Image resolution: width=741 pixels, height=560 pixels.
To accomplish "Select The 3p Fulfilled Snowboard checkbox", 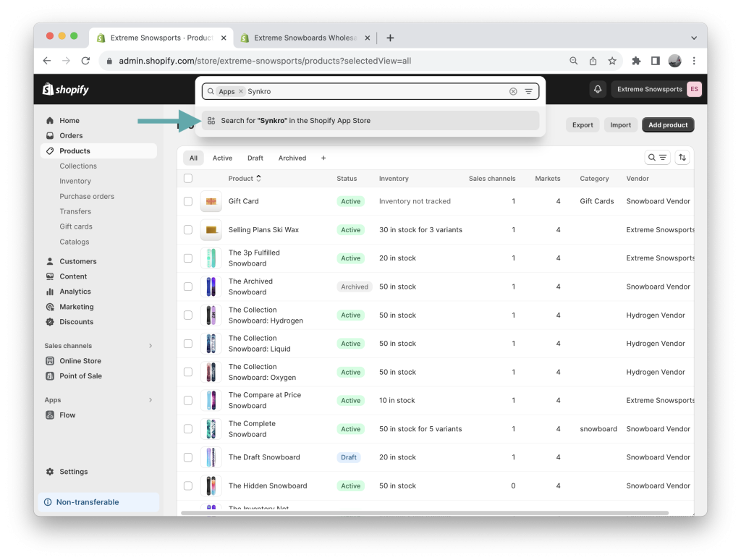I will tap(188, 258).
